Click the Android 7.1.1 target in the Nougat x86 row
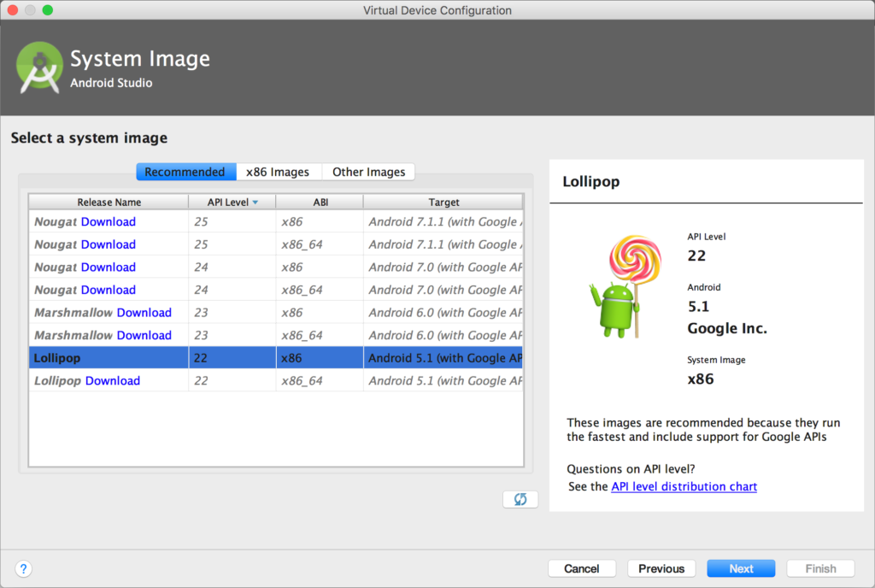This screenshot has width=875, height=588. point(443,221)
